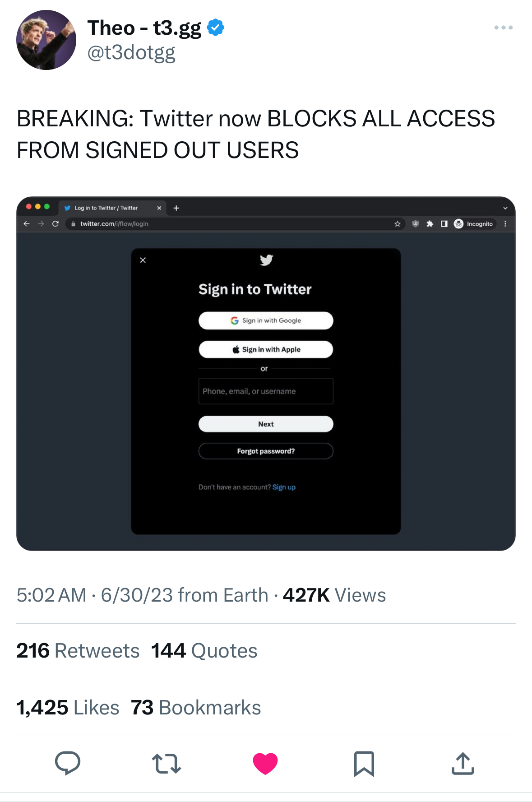Click the bookmark star in address bar
532x802 pixels.
[x=398, y=224]
